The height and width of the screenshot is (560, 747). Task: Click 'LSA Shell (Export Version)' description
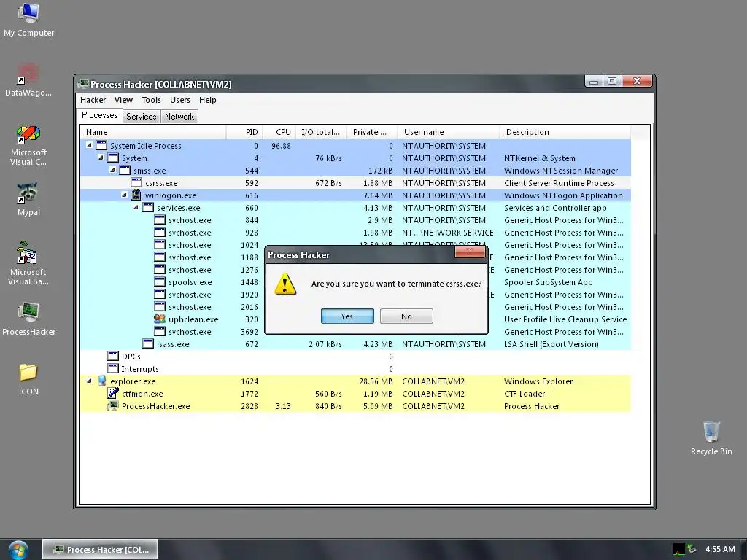click(x=551, y=344)
